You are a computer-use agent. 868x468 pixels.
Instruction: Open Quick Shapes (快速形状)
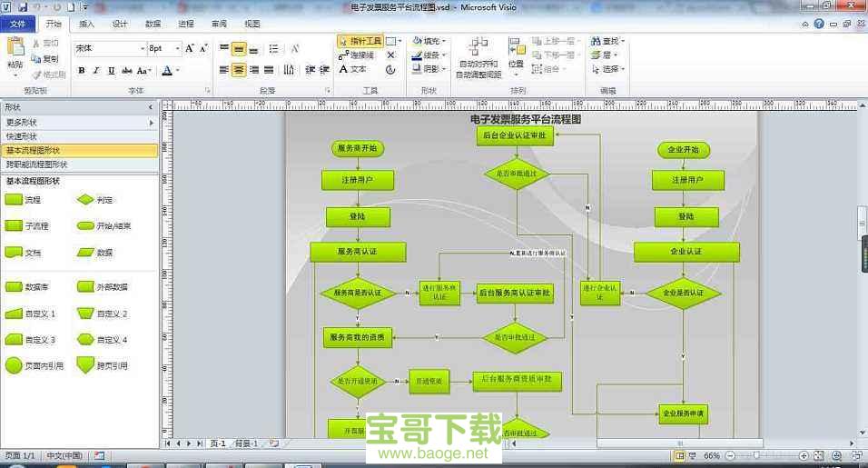coord(79,136)
